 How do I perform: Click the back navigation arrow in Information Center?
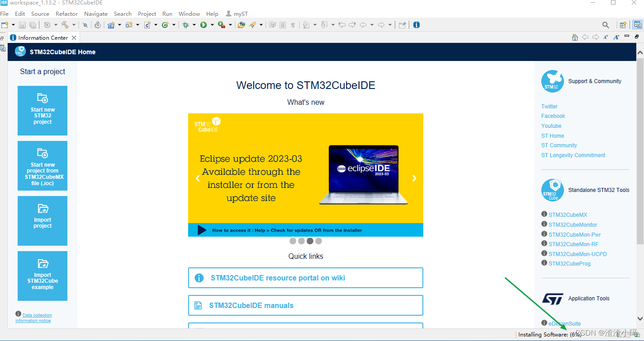(x=585, y=37)
